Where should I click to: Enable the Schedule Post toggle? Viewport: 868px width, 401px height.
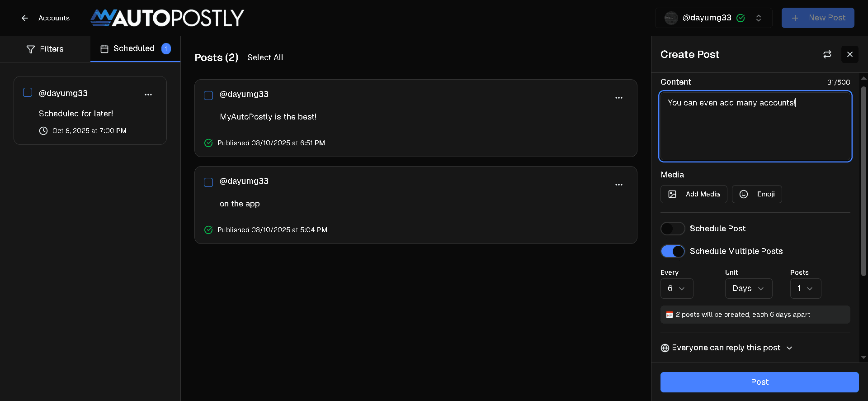click(672, 229)
